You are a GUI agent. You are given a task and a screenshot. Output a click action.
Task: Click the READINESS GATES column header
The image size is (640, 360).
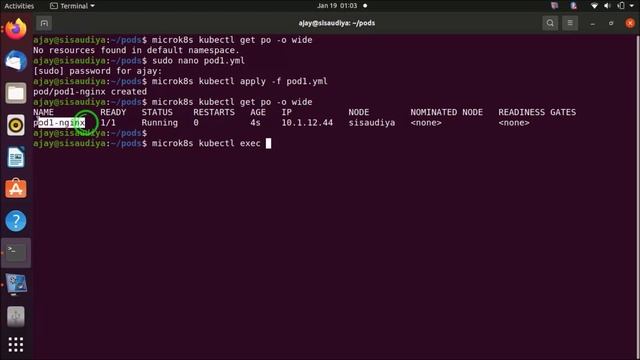click(x=537, y=112)
